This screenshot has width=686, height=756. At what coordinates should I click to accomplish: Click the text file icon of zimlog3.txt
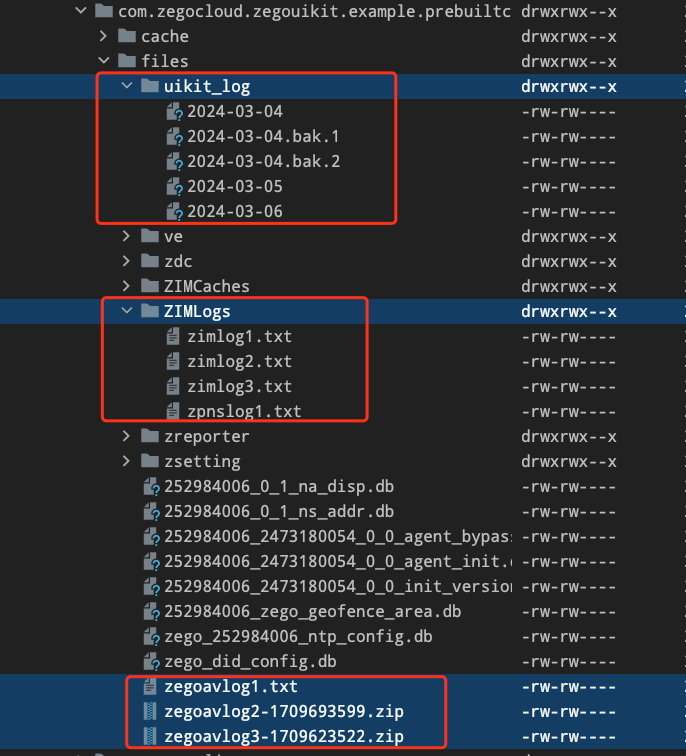[173, 386]
